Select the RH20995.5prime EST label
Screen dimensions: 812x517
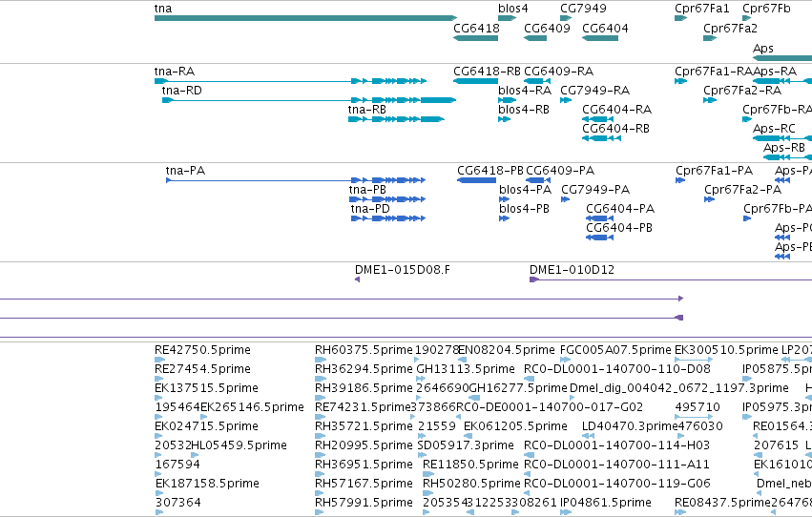(x=364, y=446)
